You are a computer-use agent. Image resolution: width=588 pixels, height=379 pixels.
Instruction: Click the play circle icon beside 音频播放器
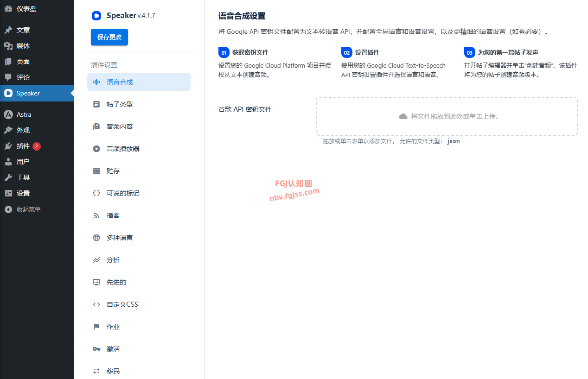coord(96,149)
